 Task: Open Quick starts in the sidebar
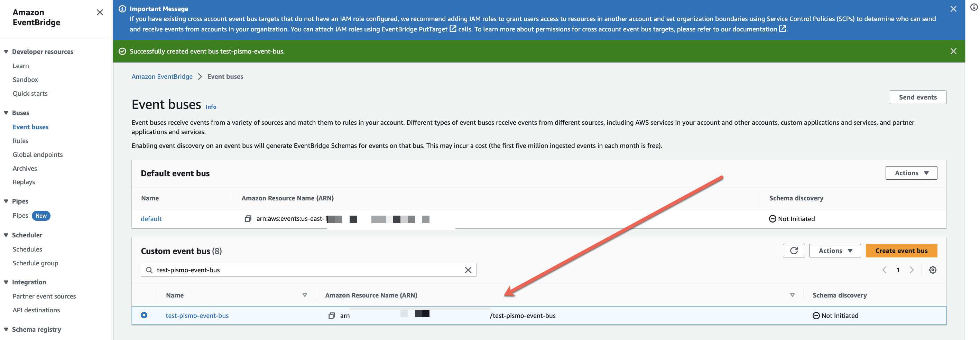tap(30, 94)
